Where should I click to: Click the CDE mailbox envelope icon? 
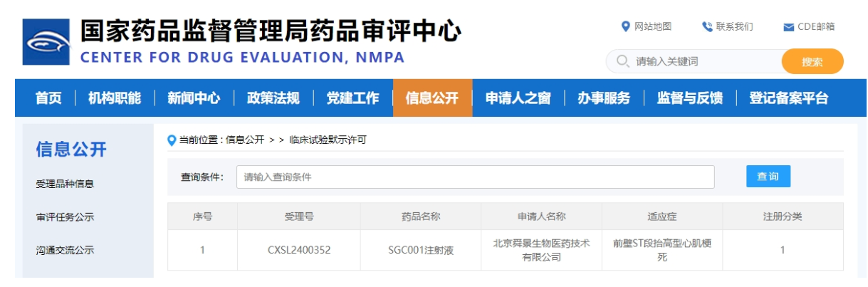[788, 28]
